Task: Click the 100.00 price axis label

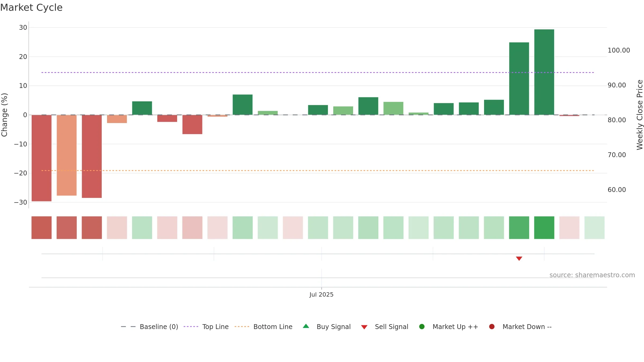Action: pyautogui.click(x=619, y=50)
